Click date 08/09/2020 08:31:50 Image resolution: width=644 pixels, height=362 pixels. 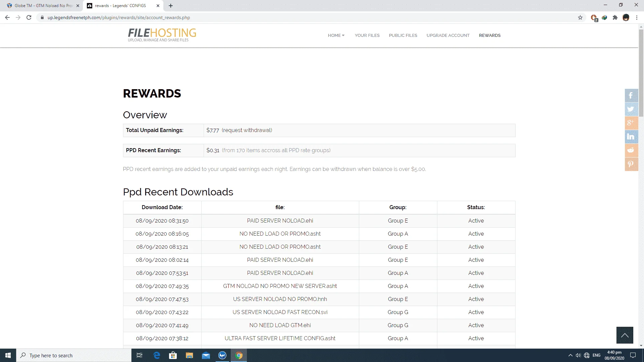point(162,221)
